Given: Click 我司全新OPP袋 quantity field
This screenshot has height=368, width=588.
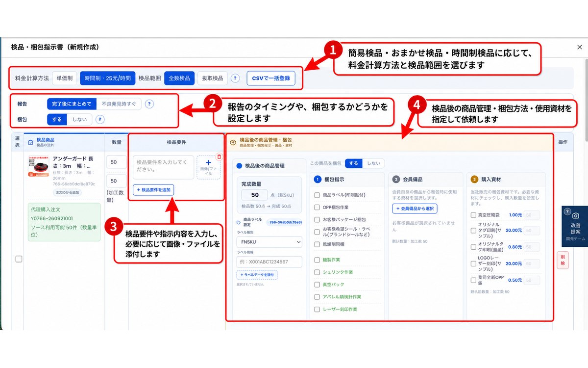Looking at the screenshot, I should tap(532, 280).
